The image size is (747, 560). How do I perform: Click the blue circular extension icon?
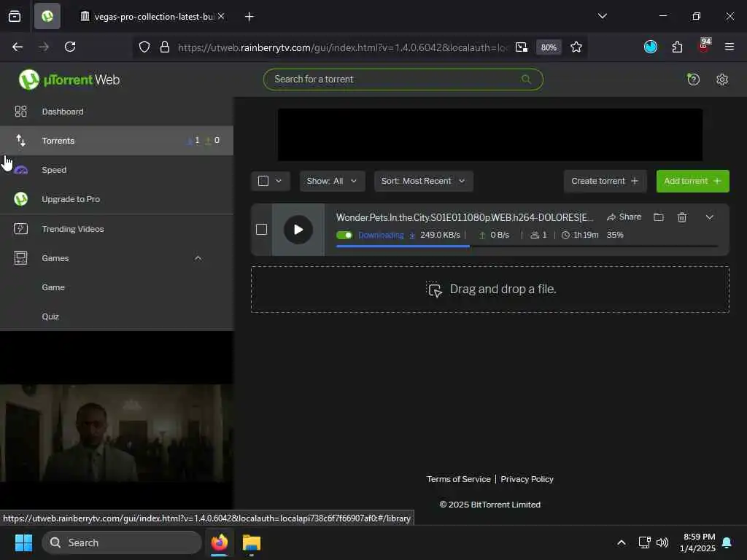[650, 47]
